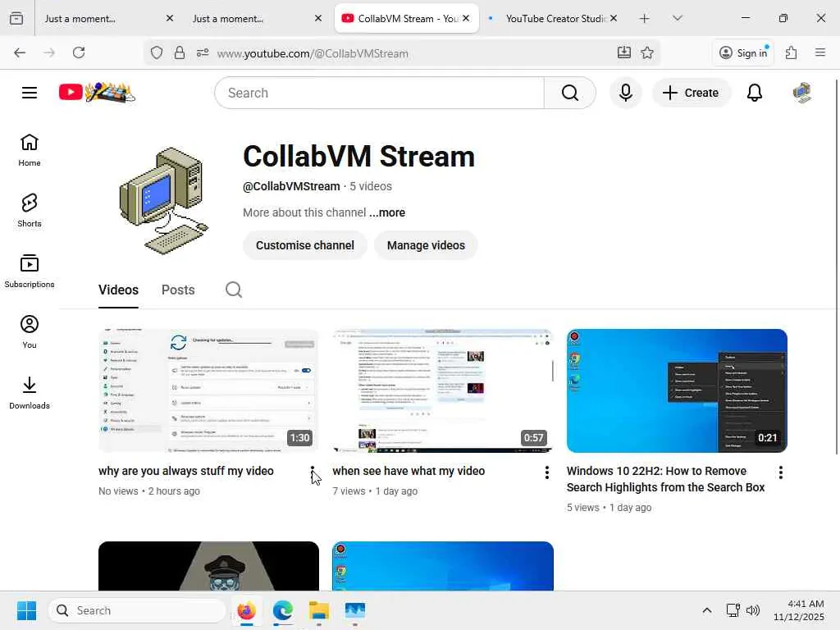840x630 pixels.
Task: Click the site lock icon
Action: (x=180, y=52)
